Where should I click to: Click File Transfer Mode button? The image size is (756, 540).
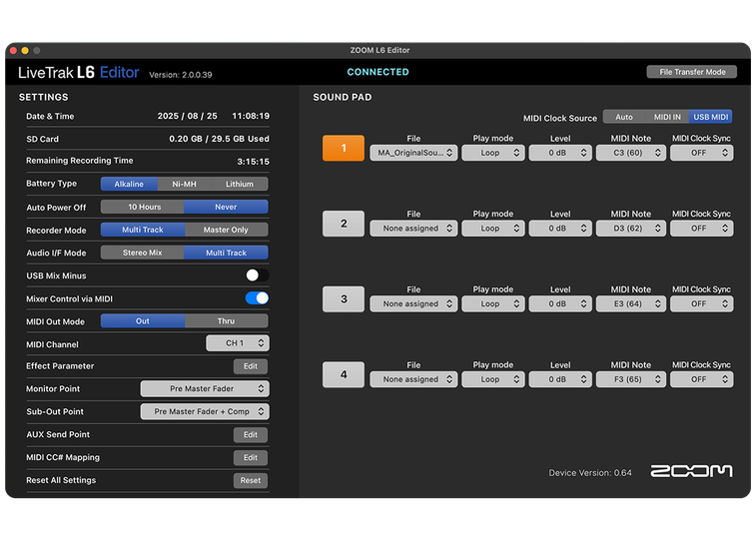(691, 72)
